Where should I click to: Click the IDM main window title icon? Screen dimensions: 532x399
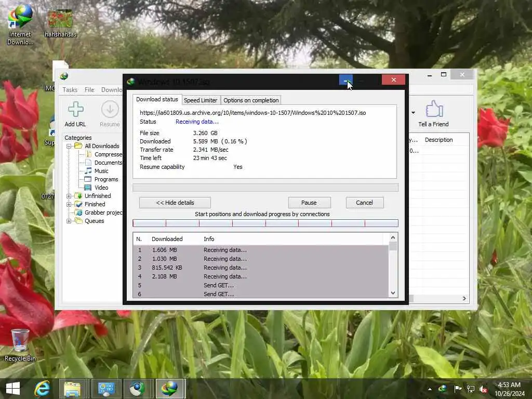coord(64,76)
